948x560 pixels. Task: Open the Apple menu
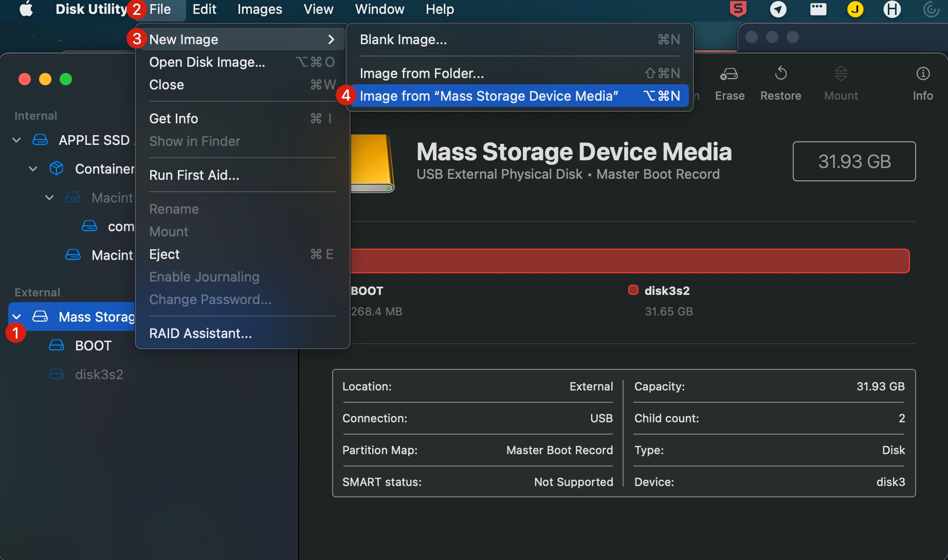coord(26,9)
